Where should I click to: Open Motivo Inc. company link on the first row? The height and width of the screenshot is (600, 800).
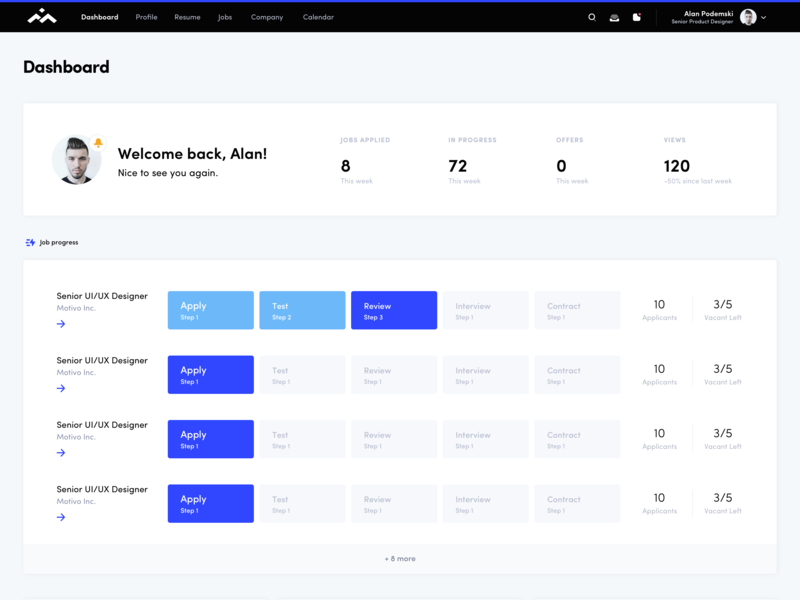coord(77,308)
